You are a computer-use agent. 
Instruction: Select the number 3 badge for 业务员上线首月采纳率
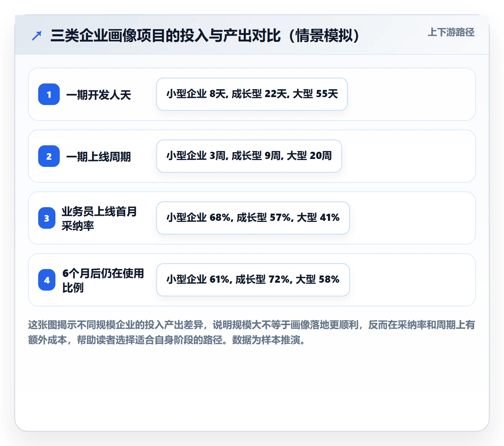(x=47, y=218)
